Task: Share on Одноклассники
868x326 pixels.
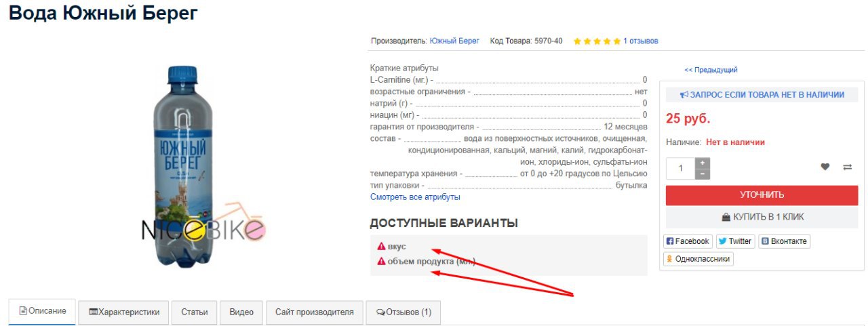Action: coord(698,259)
